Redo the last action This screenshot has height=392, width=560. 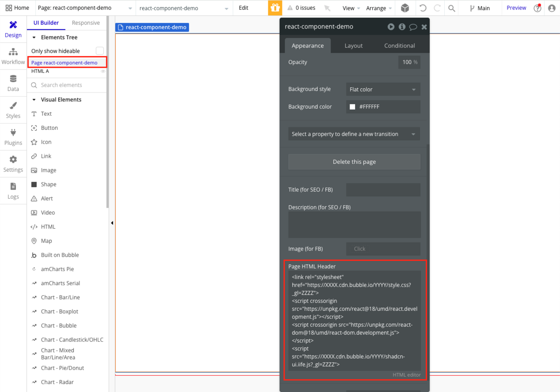click(437, 8)
